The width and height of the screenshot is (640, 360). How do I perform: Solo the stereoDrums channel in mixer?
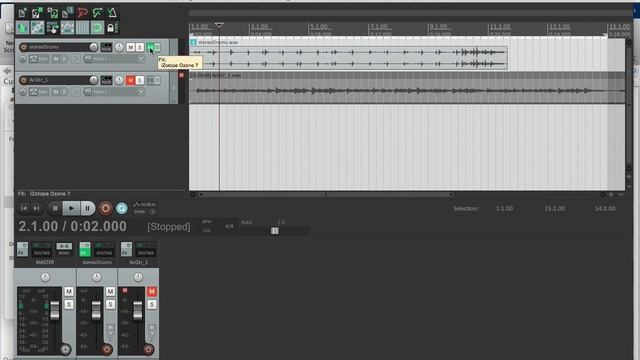[110, 304]
